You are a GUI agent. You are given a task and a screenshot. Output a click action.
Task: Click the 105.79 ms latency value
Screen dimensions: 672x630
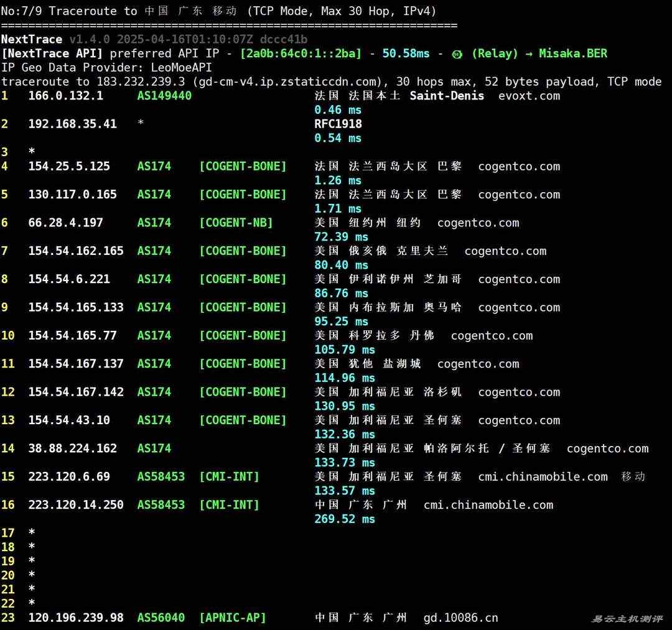pyautogui.click(x=345, y=350)
